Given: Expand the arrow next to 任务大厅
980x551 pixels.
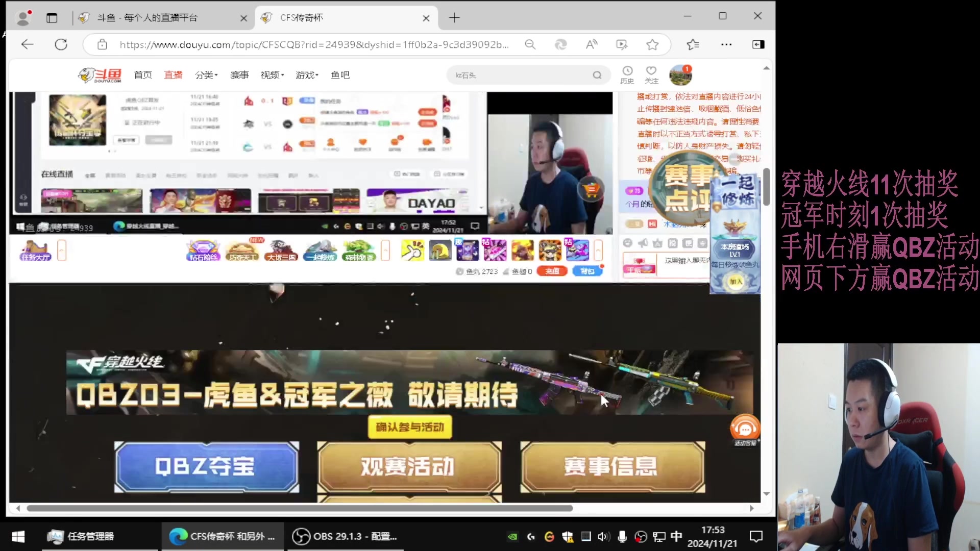Looking at the screenshot, I should 62,251.
